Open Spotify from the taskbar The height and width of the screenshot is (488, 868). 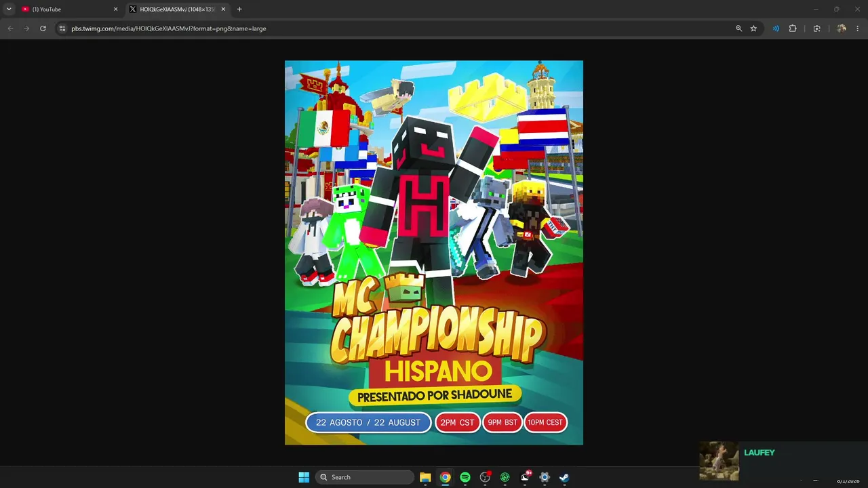465,477
